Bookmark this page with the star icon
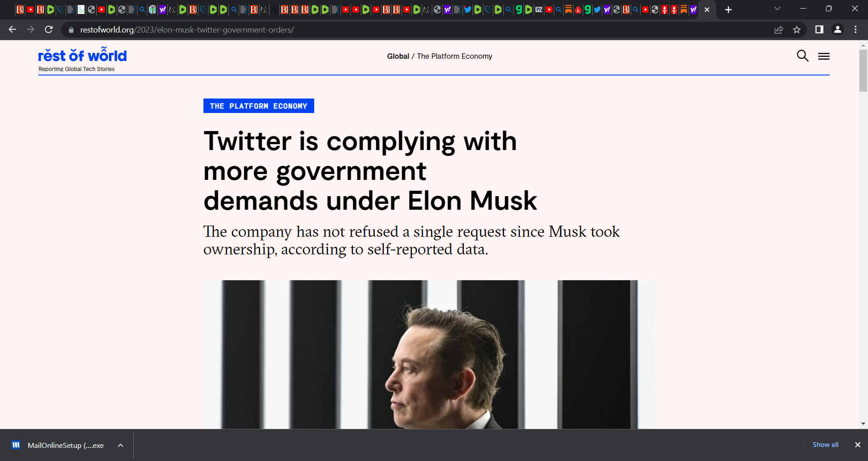This screenshot has width=868, height=461. [797, 30]
